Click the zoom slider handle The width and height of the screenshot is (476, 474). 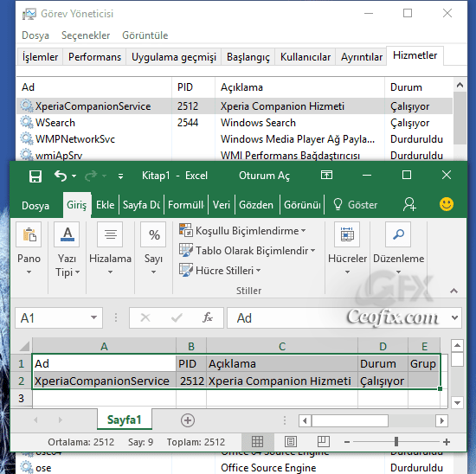[396, 442]
